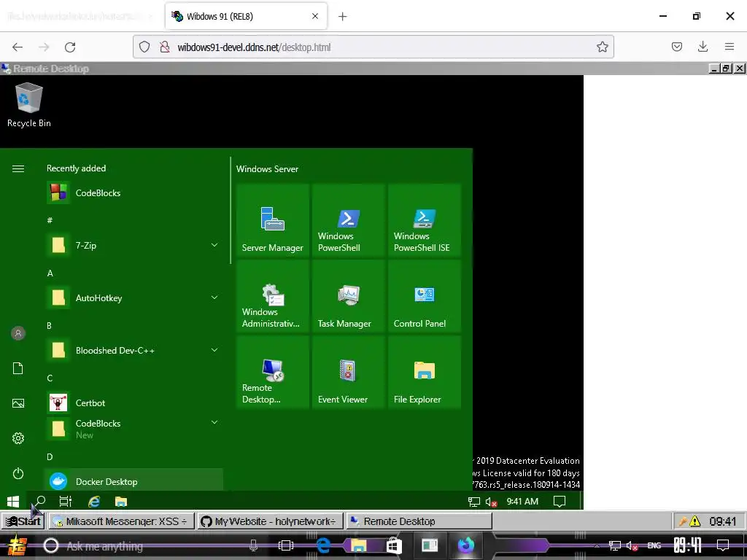Open Certbot in the app list
The width and height of the screenshot is (747, 560).
point(133,402)
